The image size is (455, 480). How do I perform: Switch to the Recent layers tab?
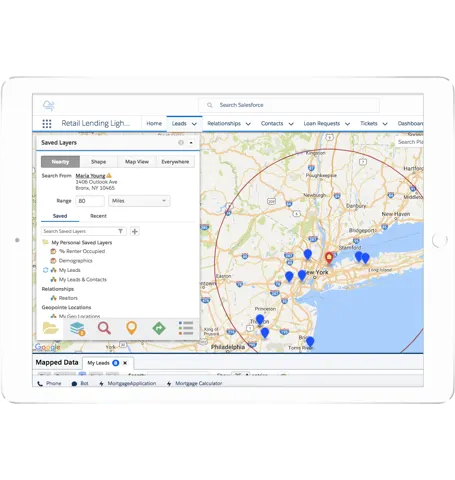tap(98, 216)
